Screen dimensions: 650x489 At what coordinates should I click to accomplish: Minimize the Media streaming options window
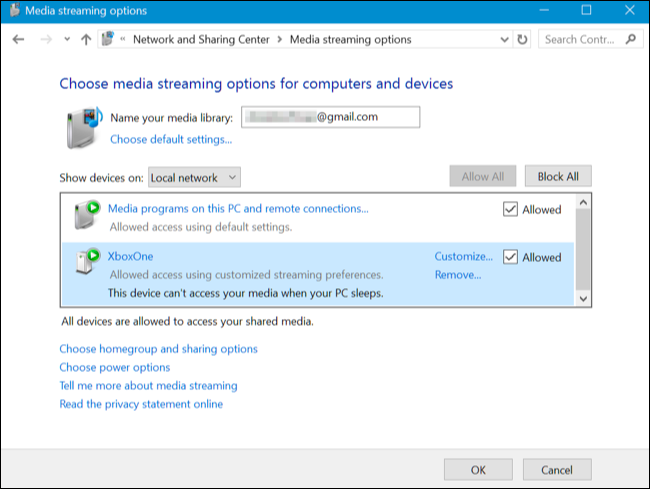coord(544,10)
